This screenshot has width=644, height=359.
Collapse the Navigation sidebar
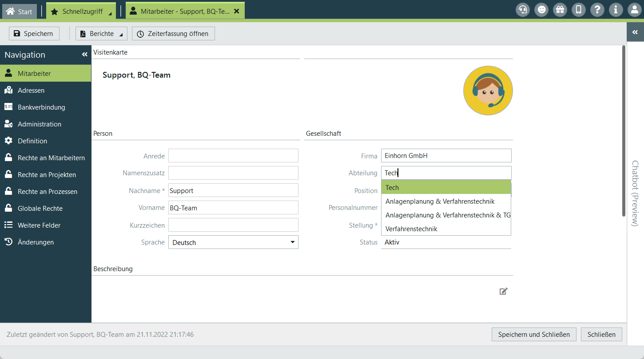pos(84,55)
